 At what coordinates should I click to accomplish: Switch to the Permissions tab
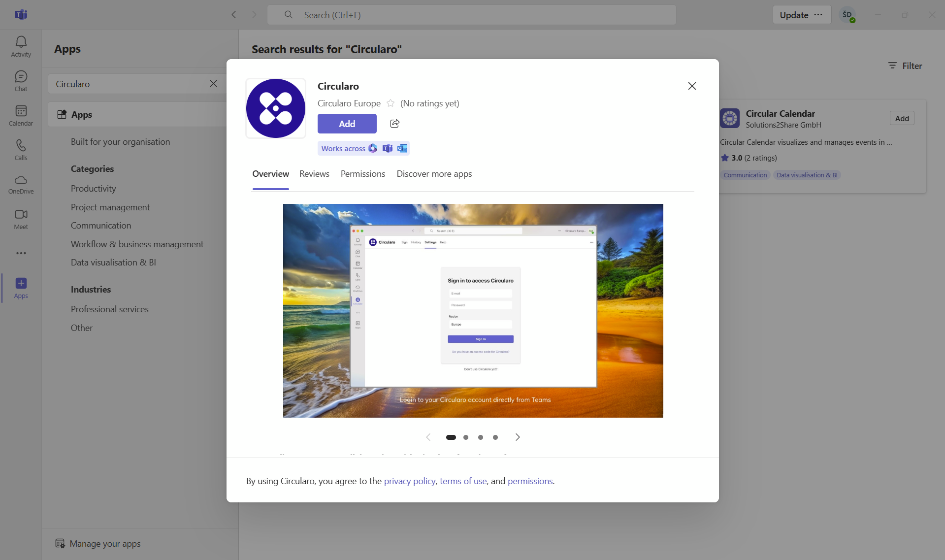click(x=363, y=174)
